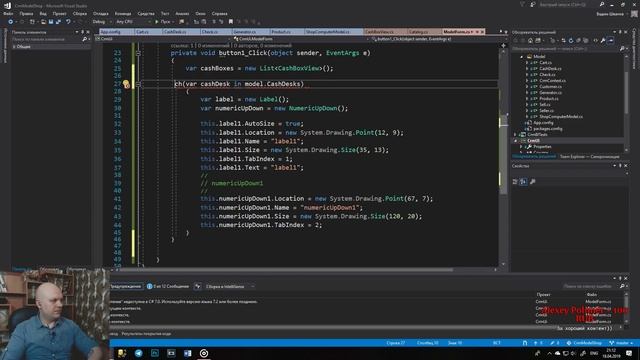The image size is (640, 360).
Task: Click the Preview Selected Items icon in Solution Explorer
Action: pyautogui.click(x=611, y=40)
